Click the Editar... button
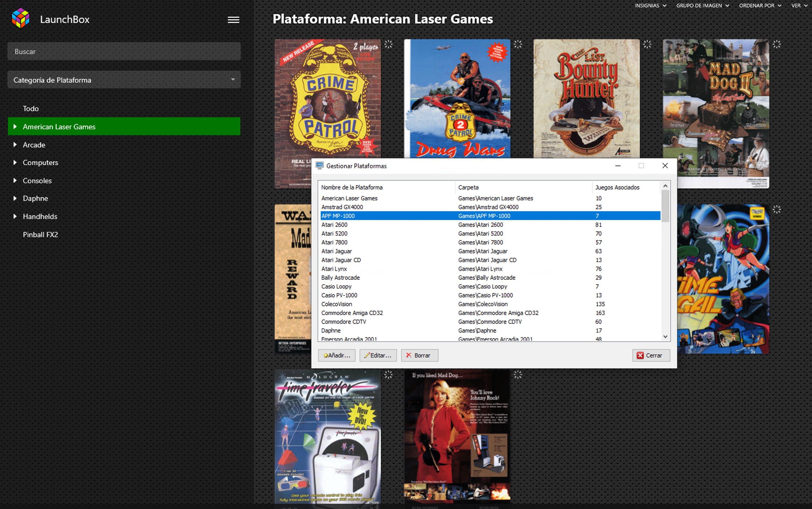The image size is (812, 509). coord(378,355)
